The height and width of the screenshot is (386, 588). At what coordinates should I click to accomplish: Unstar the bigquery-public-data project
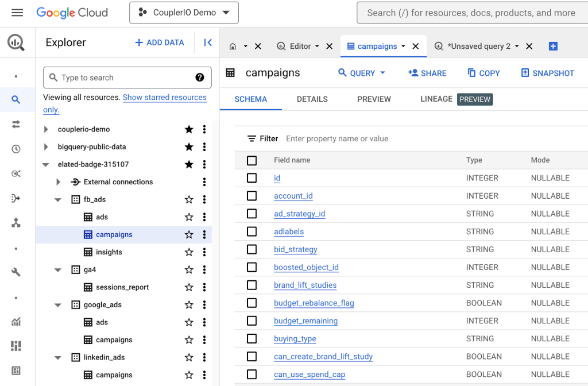[189, 146]
